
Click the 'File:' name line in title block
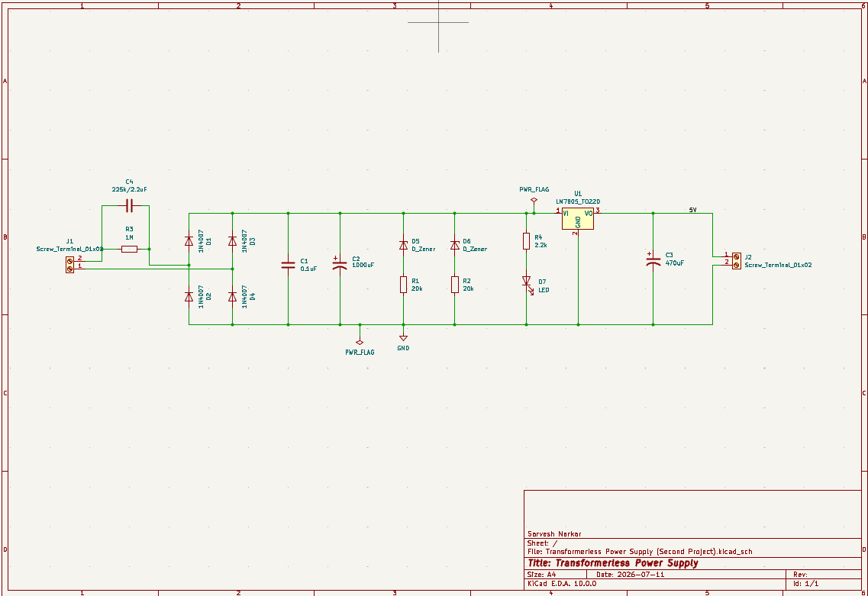pos(640,552)
